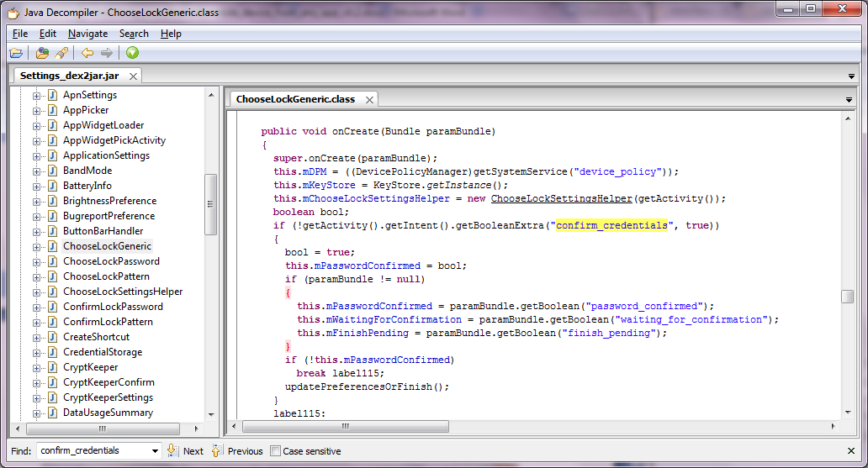
Task: Select ChooseLockPattern in the tree
Action: 106,276
